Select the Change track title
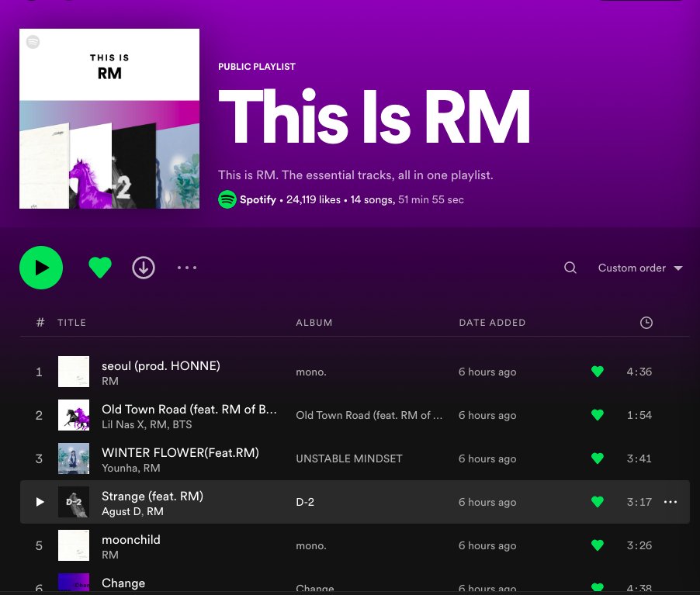Screen dimensions: 700x595 pos(123,583)
